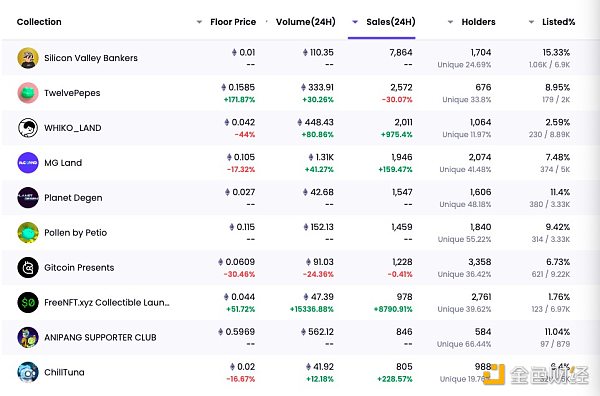The height and width of the screenshot is (396, 600).
Task: Select the Volume(24H) column header
Action: point(306,22)
